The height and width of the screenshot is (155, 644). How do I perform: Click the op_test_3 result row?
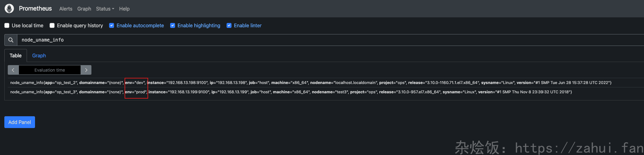pyautogui.click(x=310, y=92)
